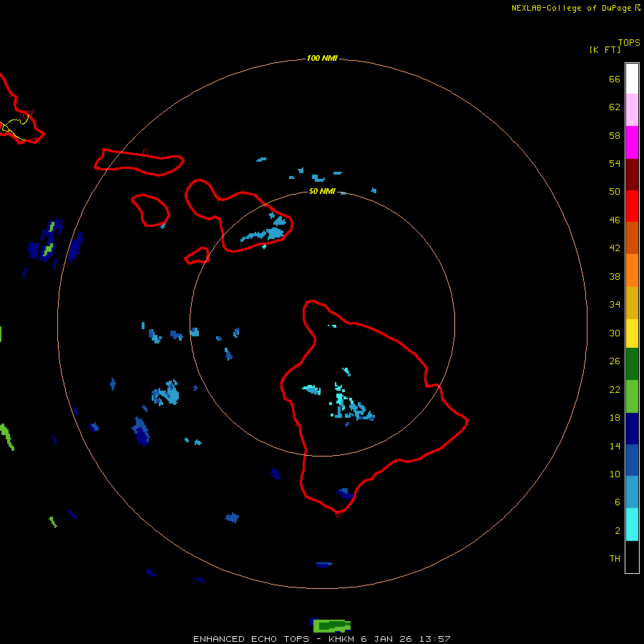This screenshot has width=644, height=644.
Task: Select the 30 legend value
Action: point(615,333)
